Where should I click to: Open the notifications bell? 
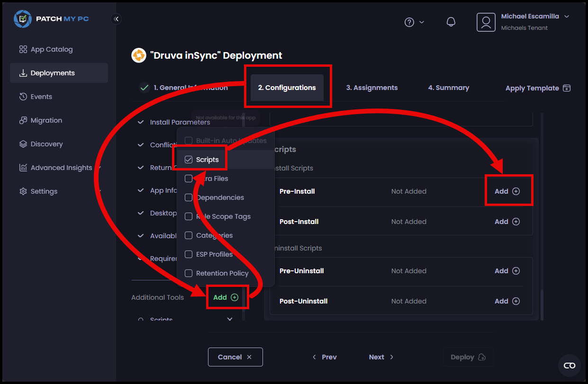pos(451,22)
